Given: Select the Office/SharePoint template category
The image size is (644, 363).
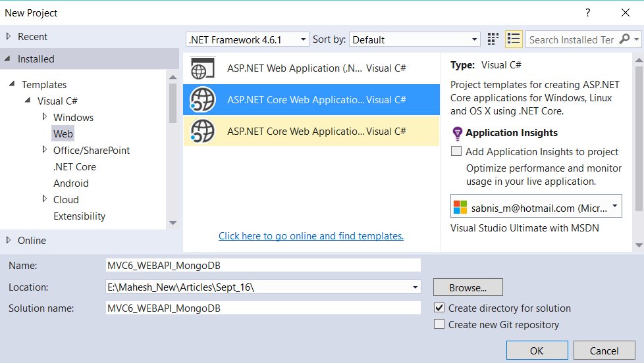Looking at the screenshot, I should coord(91,151).
